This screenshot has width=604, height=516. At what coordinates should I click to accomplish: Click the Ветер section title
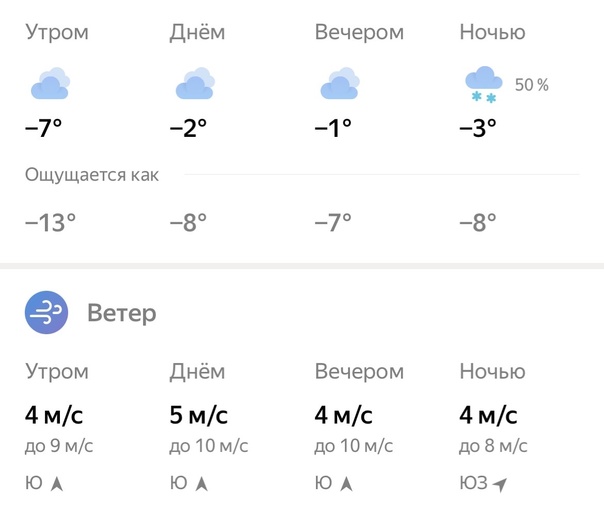point(122,314)
